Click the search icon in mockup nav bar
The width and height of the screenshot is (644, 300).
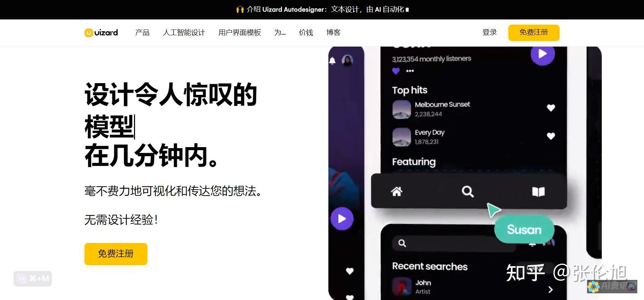click(467, 191)
